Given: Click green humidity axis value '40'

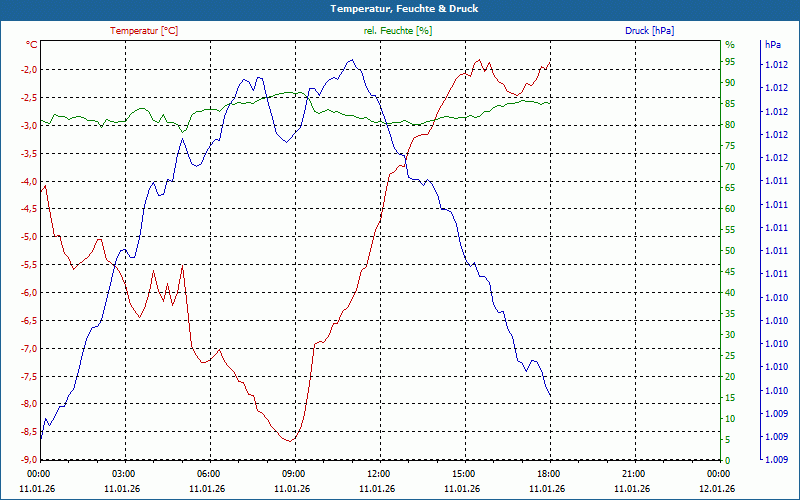Looking at the screenshot, I should (730, 292).
